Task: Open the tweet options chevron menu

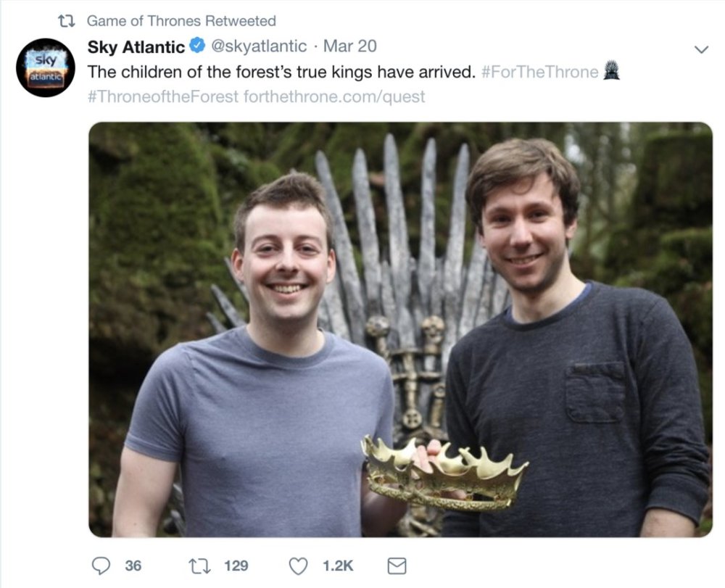Action: click(x=701, y=49)
